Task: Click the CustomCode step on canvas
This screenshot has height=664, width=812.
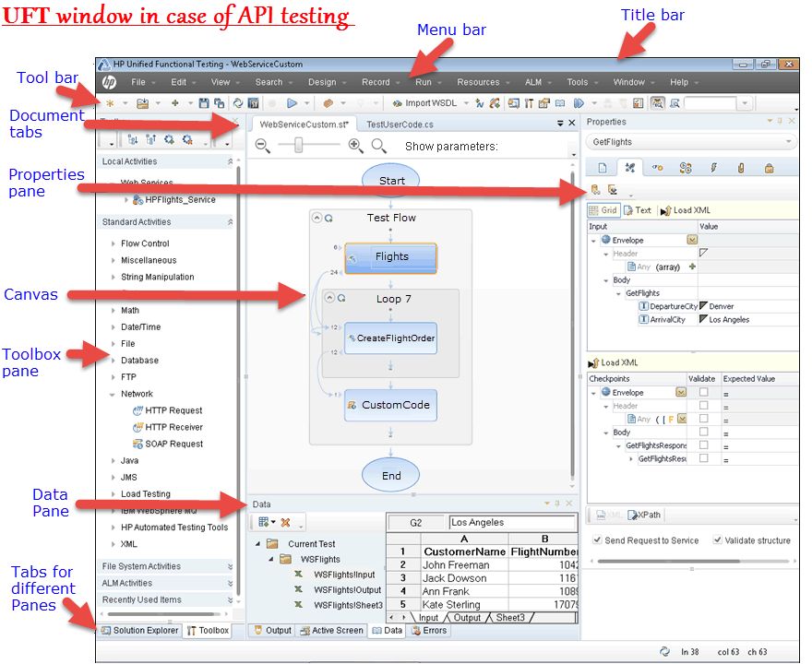Action: [x=391, y=405]
